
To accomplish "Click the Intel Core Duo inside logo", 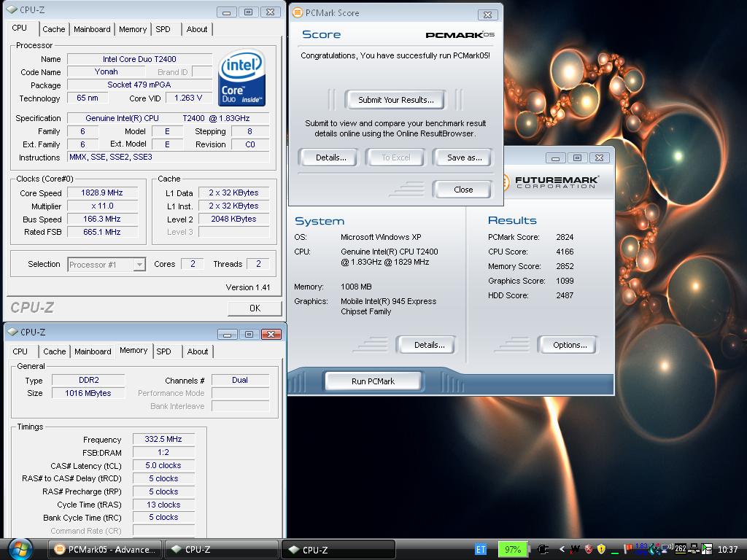I will tap(241, 77).
